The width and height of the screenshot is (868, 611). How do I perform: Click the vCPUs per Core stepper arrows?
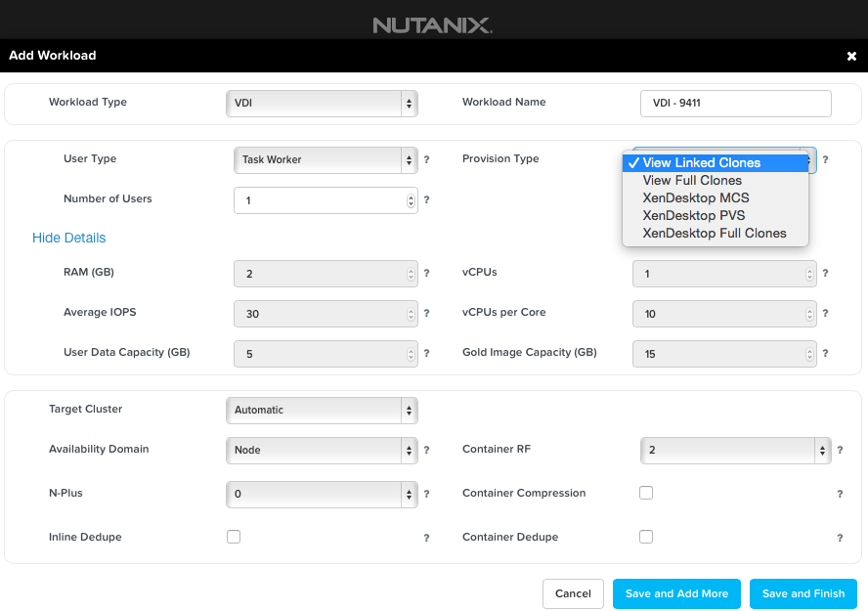point(809,314)
